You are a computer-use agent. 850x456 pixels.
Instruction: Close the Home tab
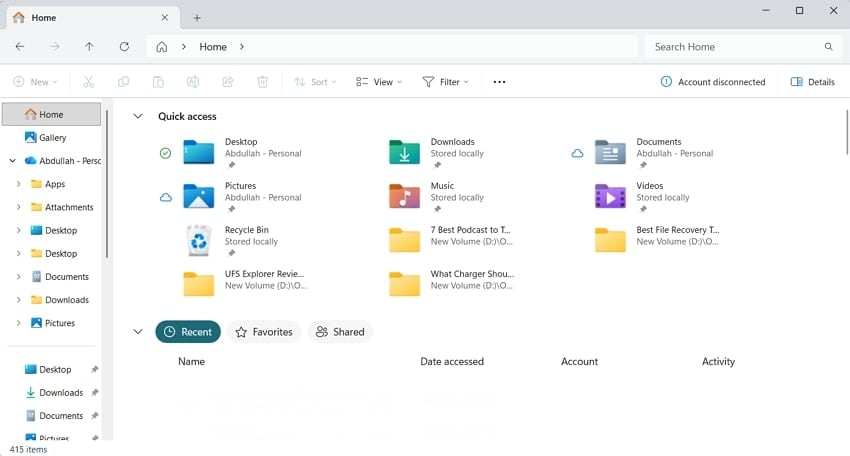165,17
